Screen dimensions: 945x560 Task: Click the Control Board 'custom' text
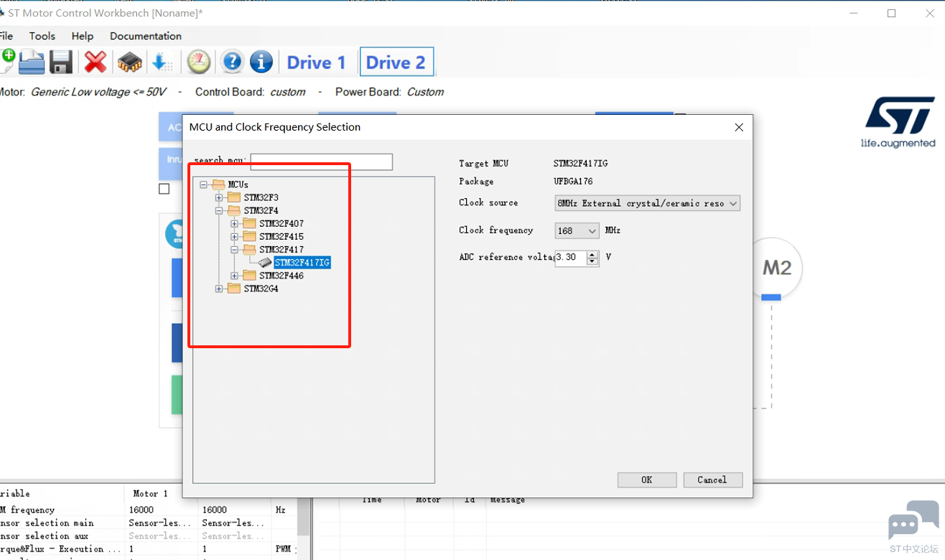click(287, 92)
